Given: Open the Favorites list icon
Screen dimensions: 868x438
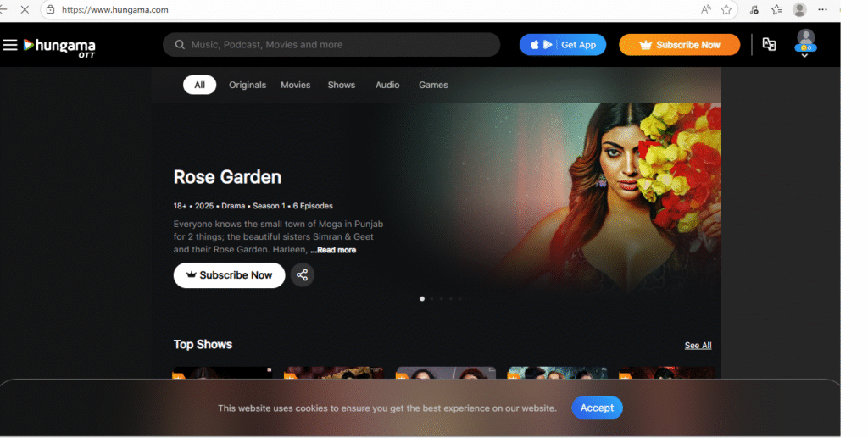Looking at the screenshot, I should pos(776,9).
